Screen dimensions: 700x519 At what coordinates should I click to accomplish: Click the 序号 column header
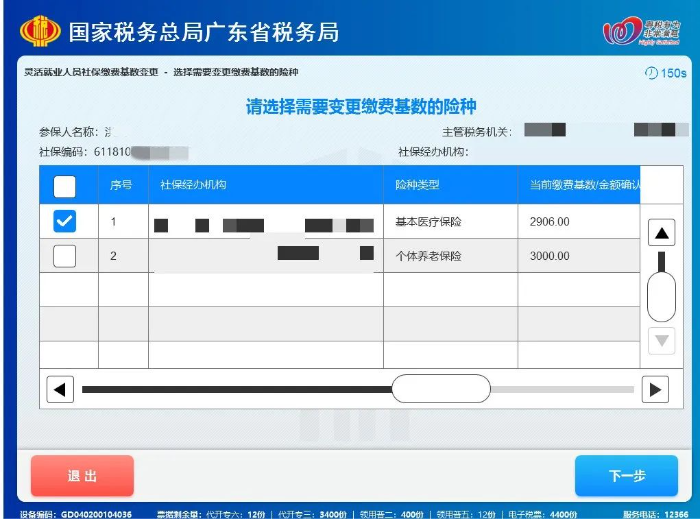121,185
